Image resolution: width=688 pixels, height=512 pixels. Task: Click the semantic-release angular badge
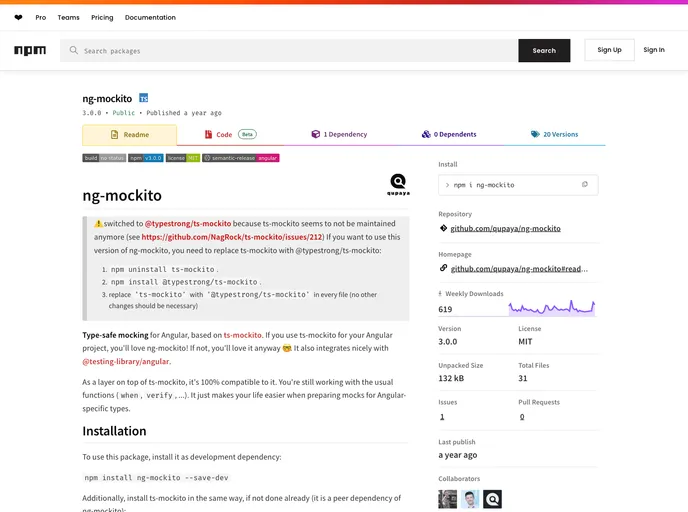tap(241, 158)
